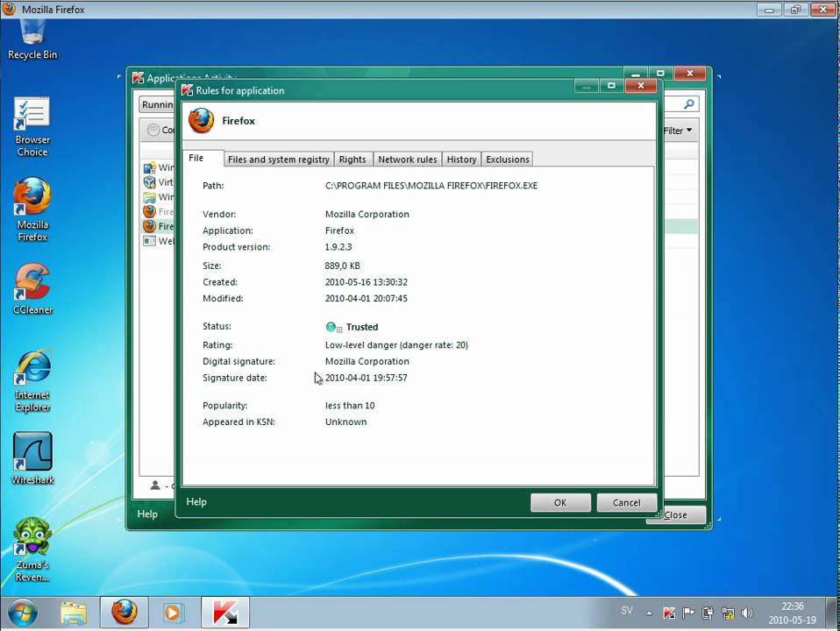
Task: Open the Running dropdown in Applications Activity
Action: 156,104
